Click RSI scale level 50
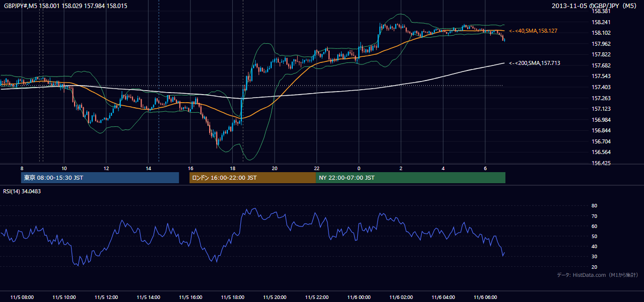The width and height of the screenshot is (644, 302). (x=595, y=236)
